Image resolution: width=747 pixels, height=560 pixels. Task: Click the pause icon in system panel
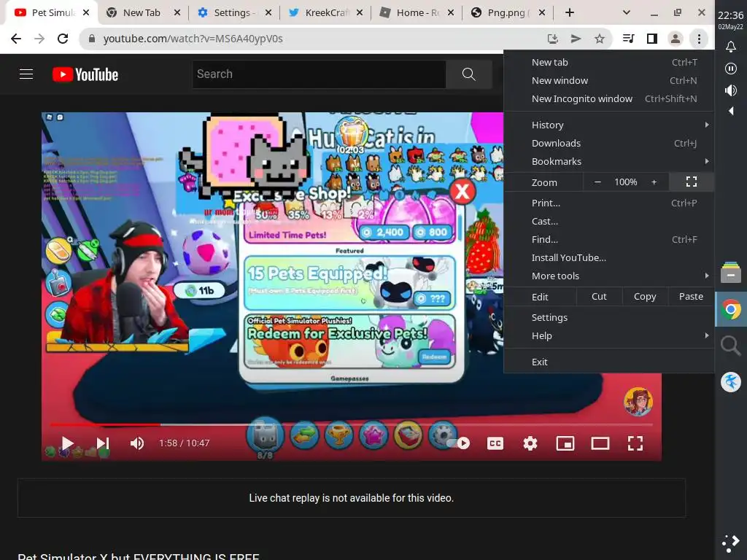tap(731, 69)
